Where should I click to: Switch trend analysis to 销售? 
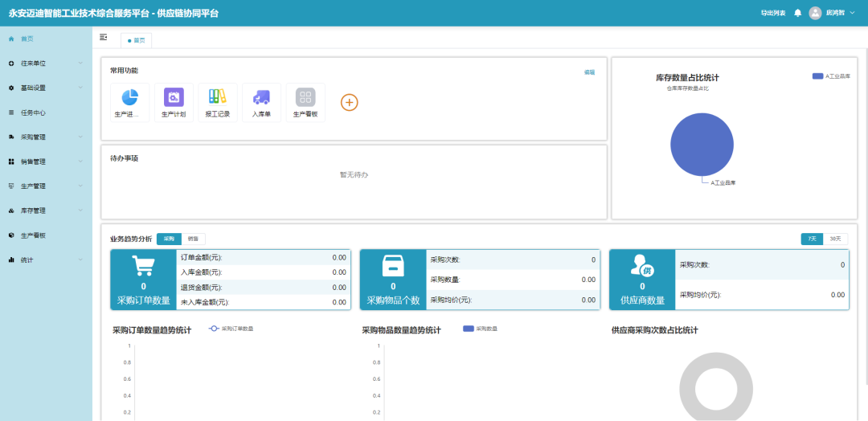(193, 239)
